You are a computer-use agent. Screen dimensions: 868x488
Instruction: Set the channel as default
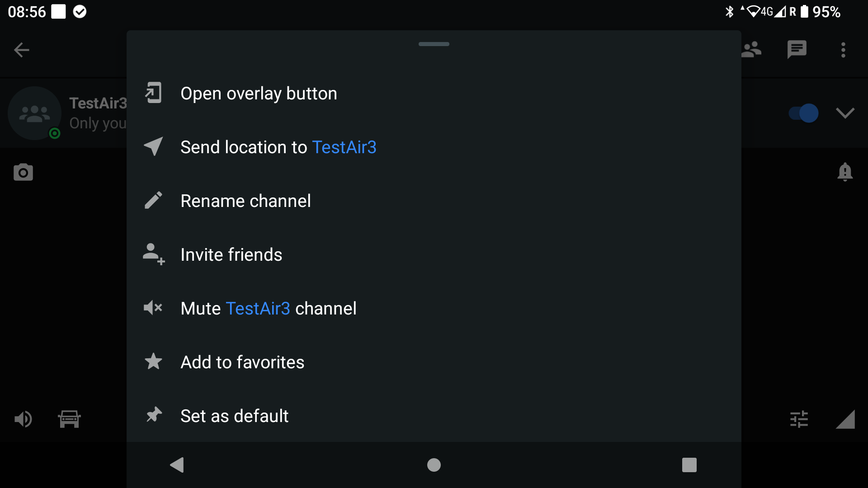[x=434, y=416]
